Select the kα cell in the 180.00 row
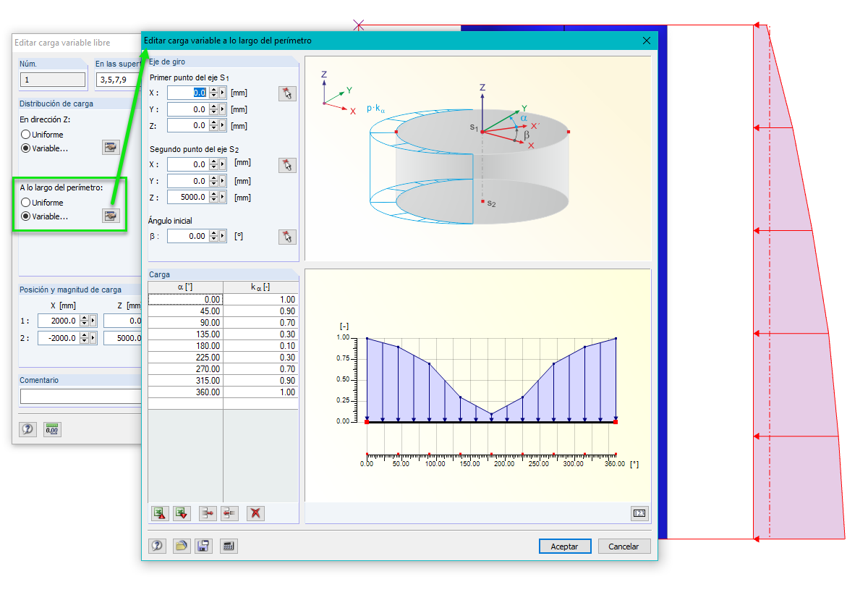868x616 pixels. click(x=261, y=346)
